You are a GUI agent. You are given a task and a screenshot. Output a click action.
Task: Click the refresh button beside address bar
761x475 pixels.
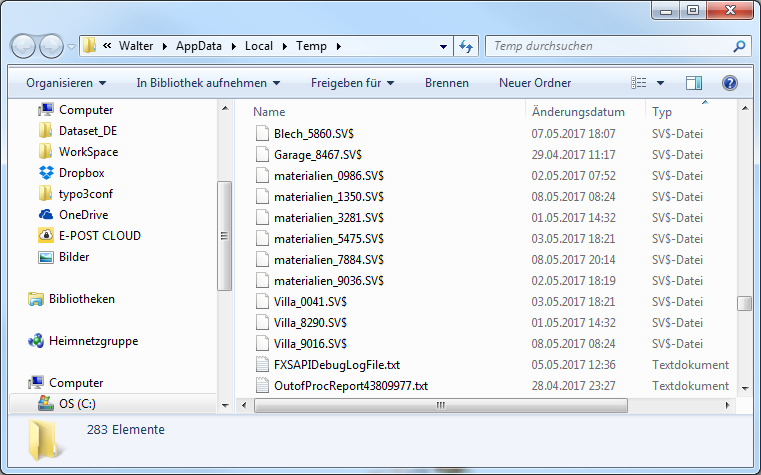(x=465, y=46)
